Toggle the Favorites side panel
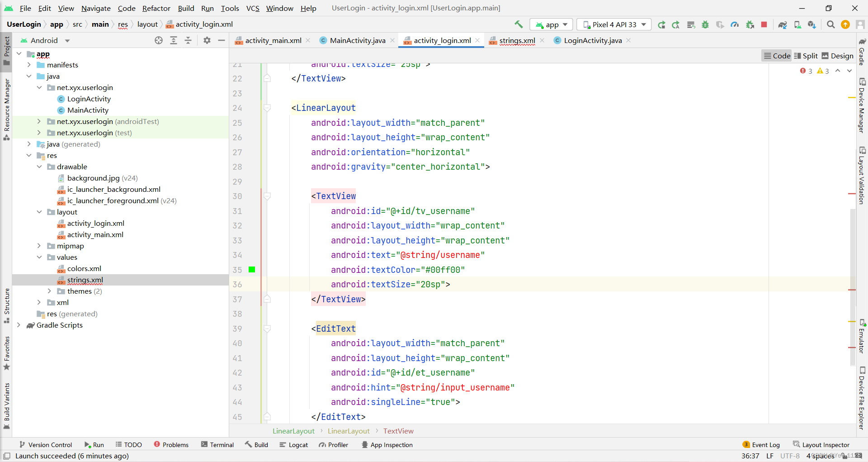Screen dimensions: 868x462 7,353
